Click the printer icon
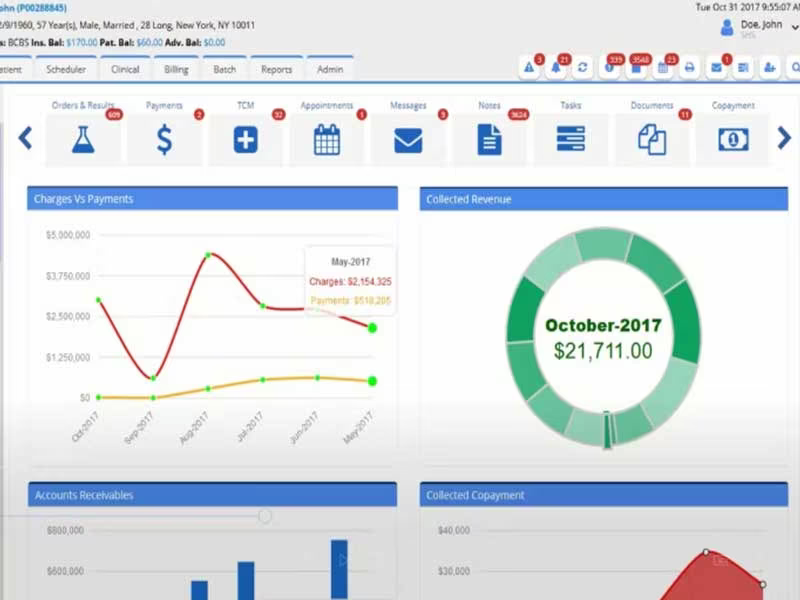 click(689, 67)
